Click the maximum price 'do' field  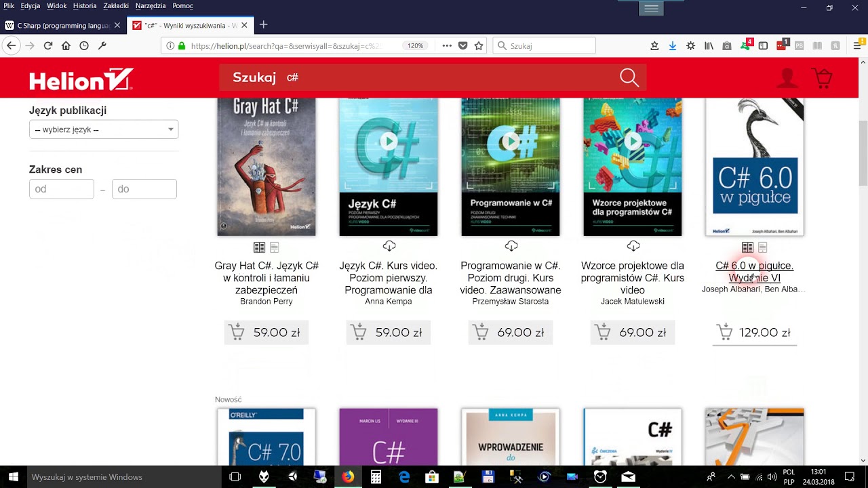coord(144,189)
